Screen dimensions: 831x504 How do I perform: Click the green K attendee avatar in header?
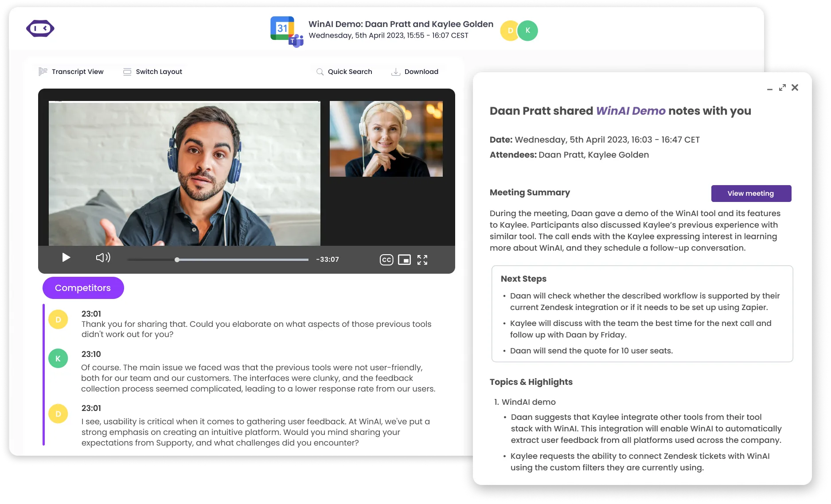pyautogui.click(x=528, y=31)
